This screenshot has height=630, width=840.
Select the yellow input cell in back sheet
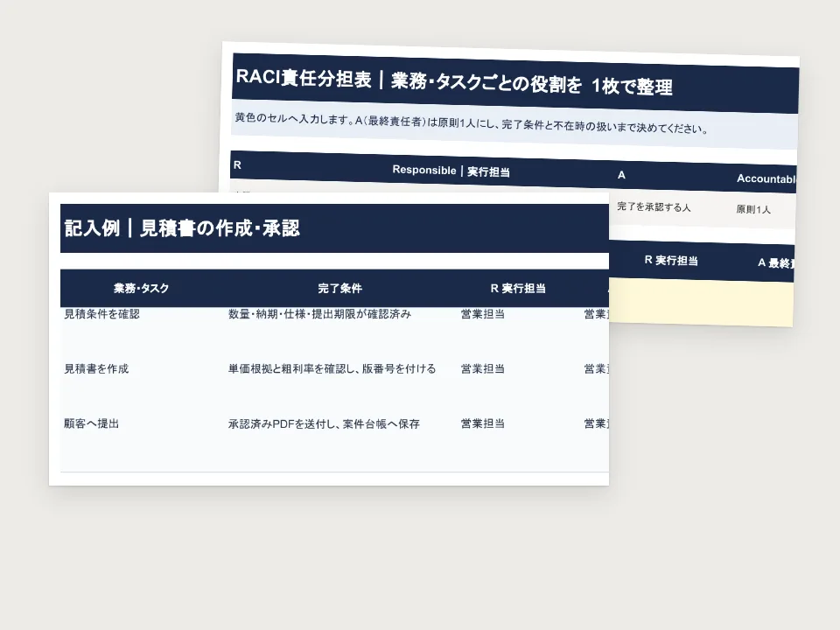point(701,302)
